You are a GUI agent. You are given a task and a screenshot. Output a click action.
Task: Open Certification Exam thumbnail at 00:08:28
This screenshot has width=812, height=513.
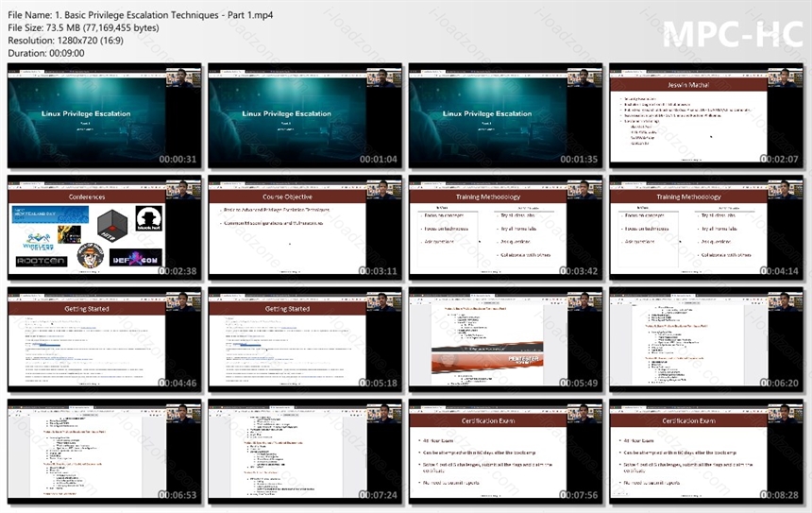[706, 452]
